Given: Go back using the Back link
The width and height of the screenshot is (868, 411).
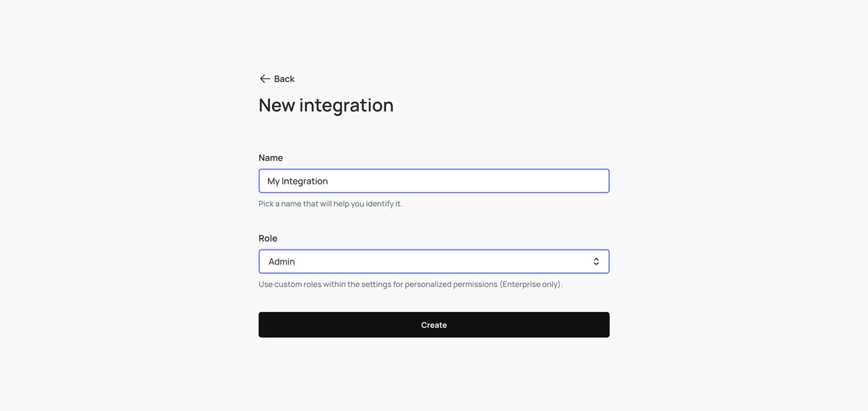Looking at the screenshot, I should tap(284, 79).
